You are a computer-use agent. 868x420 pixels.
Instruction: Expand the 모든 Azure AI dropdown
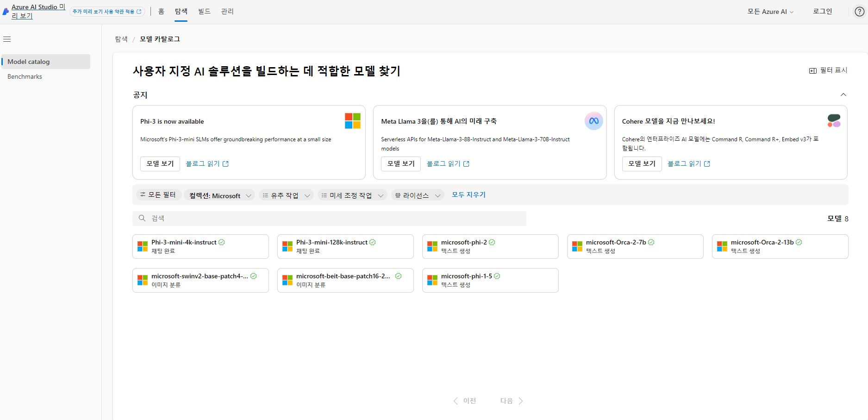(770, 12)
